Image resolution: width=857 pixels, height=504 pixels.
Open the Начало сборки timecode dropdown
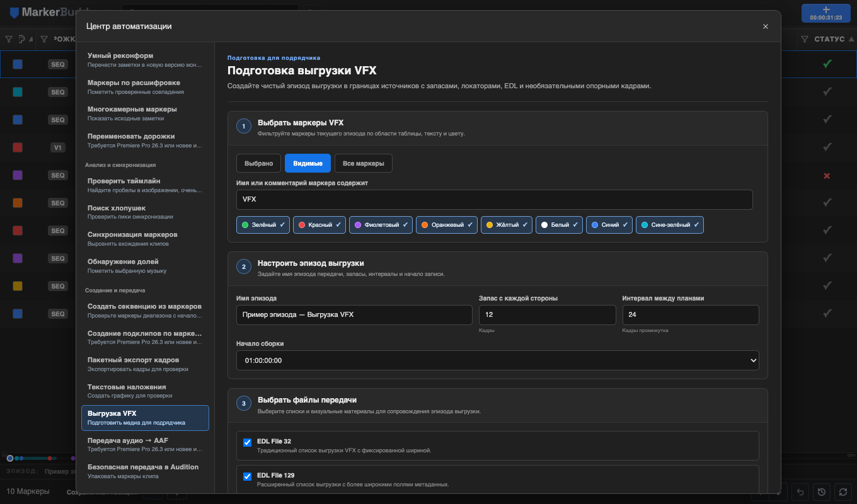coord(497,360)
